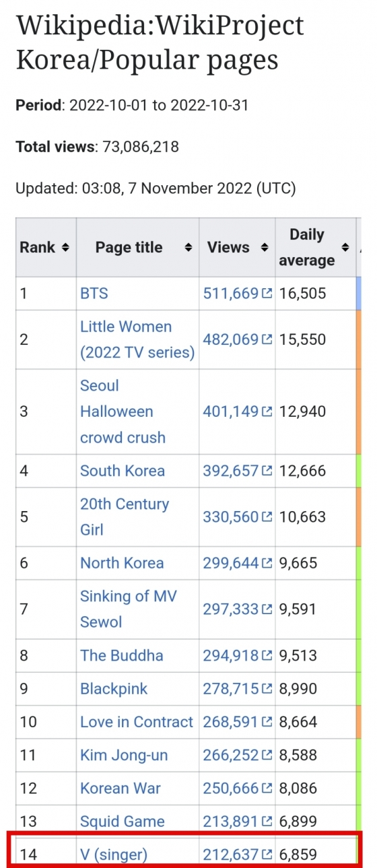Click external link icon beside 401,149

tap(267, 411)
